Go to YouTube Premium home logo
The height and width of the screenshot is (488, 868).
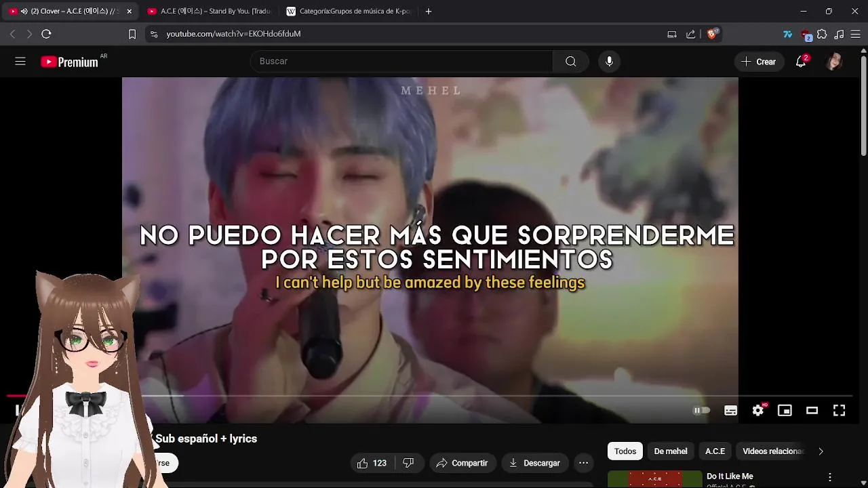[x=71, y=62]
